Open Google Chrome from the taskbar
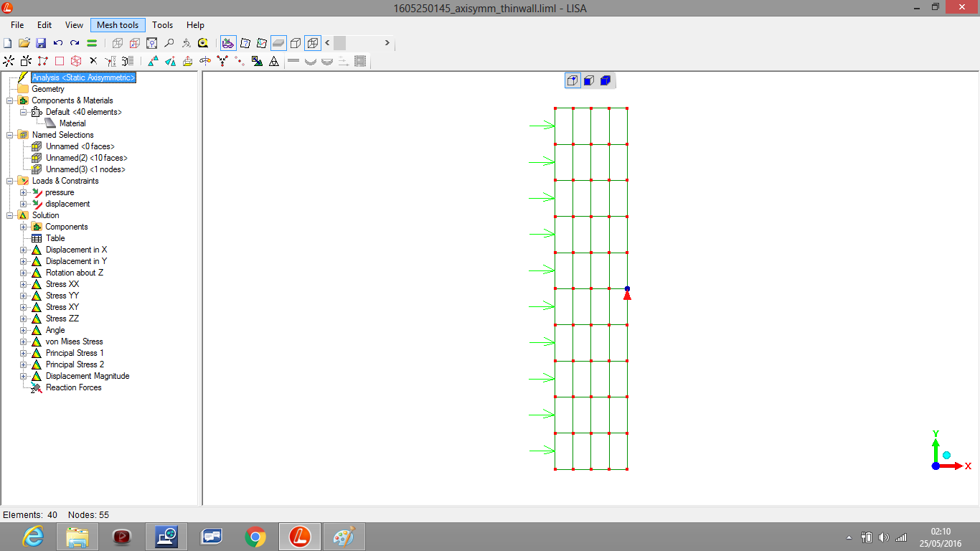The height and width of the screenshot is (551, 980). click(255, 537)
